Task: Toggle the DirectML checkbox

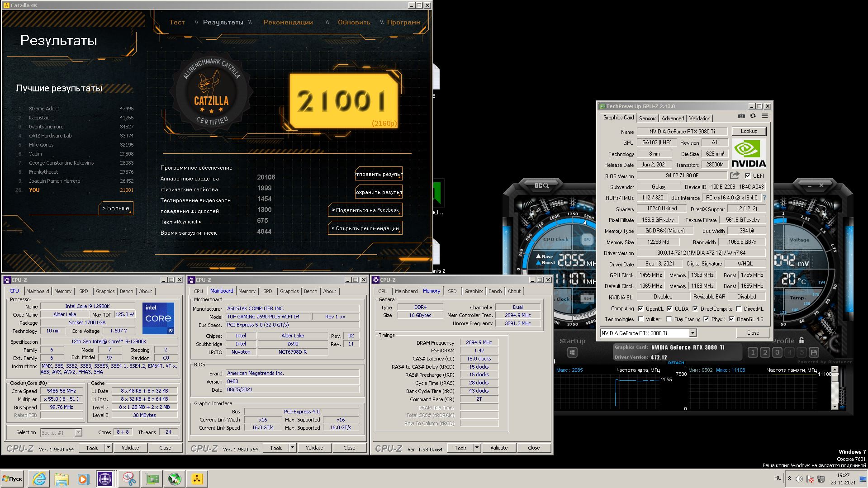Action: [739, 308]
